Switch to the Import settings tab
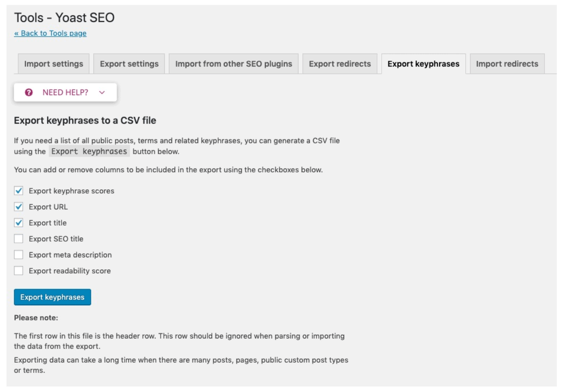Screen dimensions: 563x392 point(54,64)
